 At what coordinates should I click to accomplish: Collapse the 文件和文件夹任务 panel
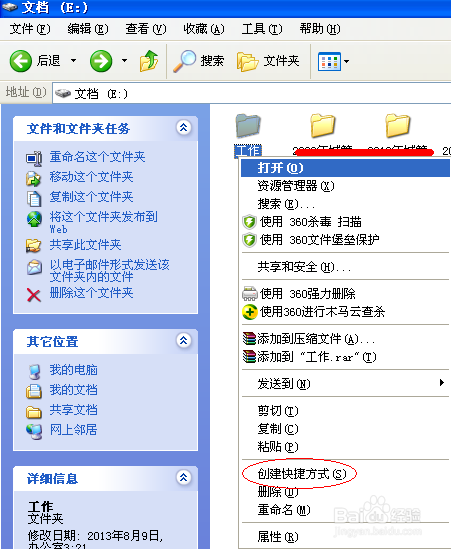[x=183, y=127]
